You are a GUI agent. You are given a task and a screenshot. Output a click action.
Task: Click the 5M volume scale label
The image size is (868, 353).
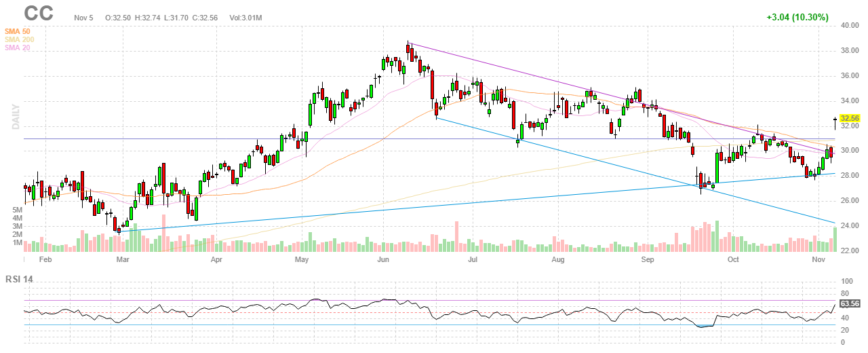pyautogui.click(x=18, y=210)
